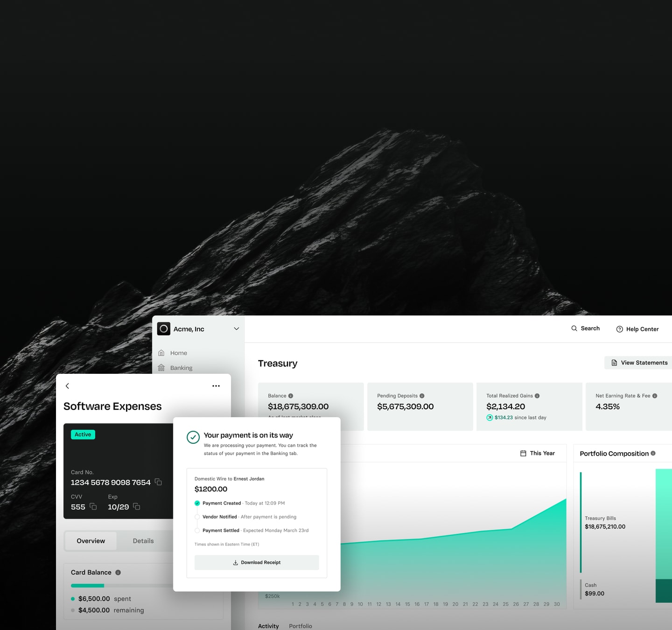Viewport: 672px width, 630px height.
Task: Click the Search field
Action: point(586,329)
